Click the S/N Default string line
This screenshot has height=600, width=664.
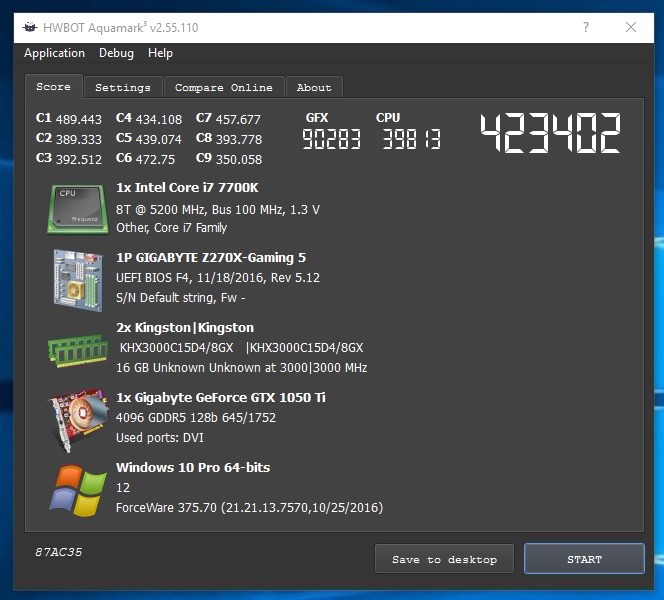coord(180,298)
